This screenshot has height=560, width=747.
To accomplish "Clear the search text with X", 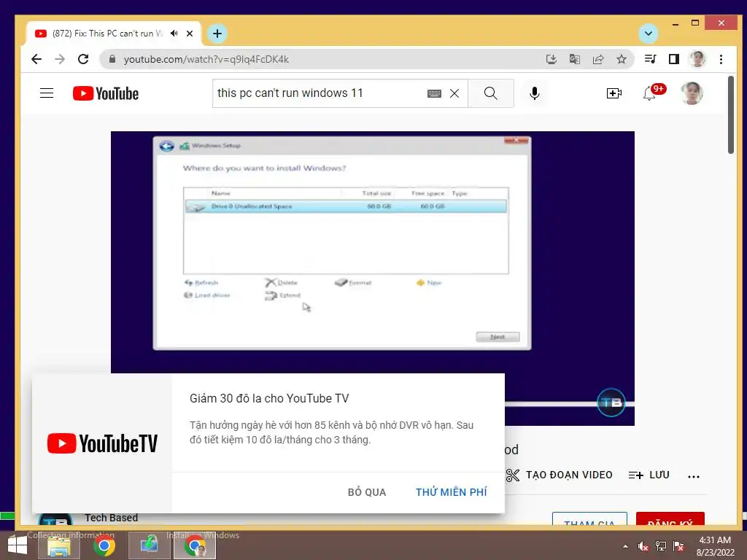I will [x=454, y=93].
